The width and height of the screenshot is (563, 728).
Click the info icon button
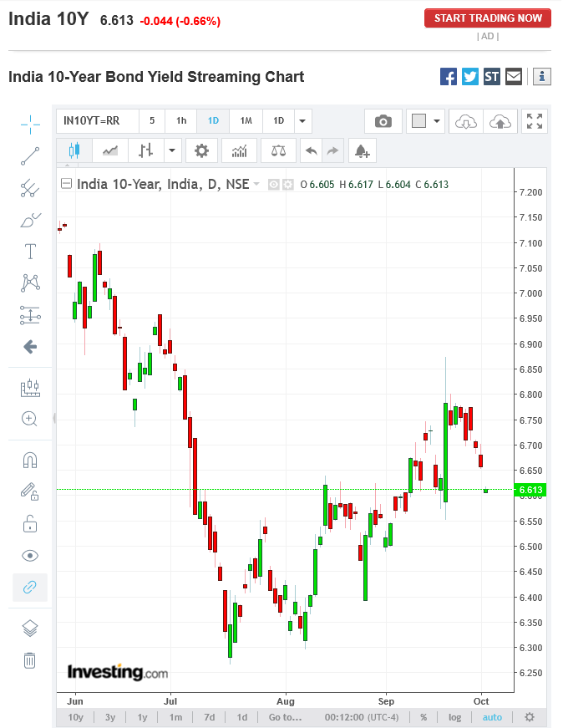click(541, 77)
